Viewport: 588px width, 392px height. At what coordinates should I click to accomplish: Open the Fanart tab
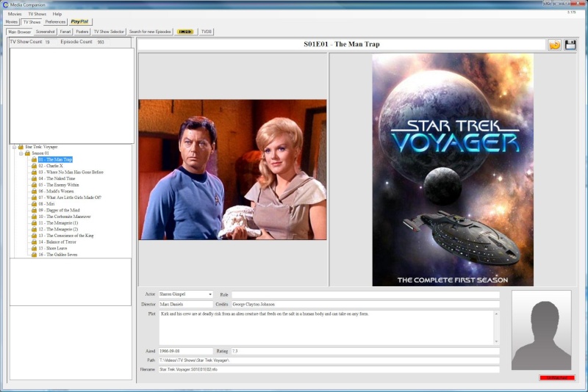pyautogui.click(x=65, y=32)
